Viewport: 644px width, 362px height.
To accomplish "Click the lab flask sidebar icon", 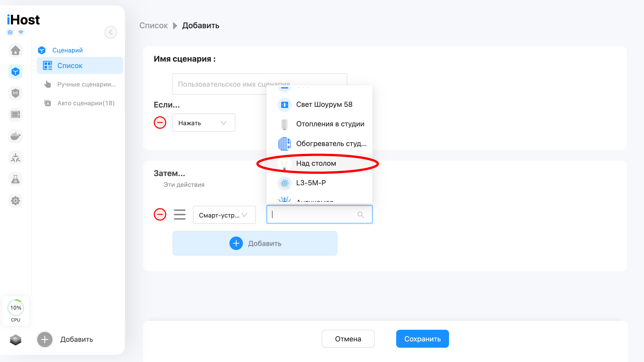I will 15,179.
